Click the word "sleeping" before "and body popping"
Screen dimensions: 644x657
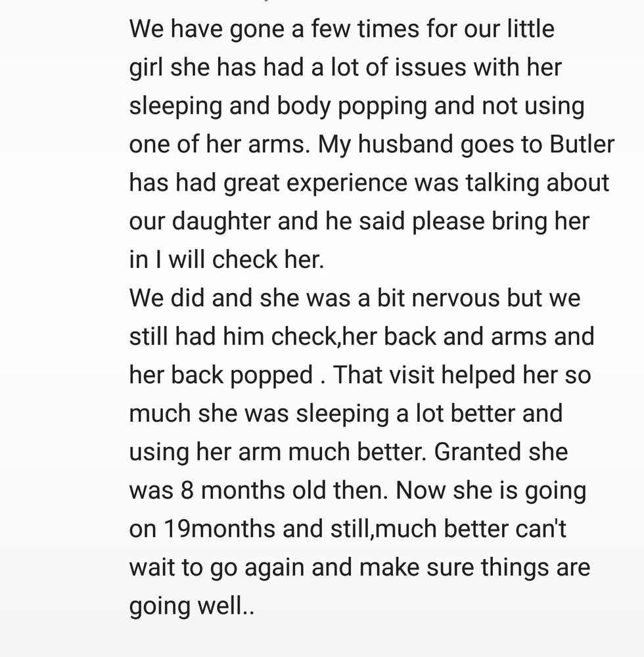coord(175,106)
